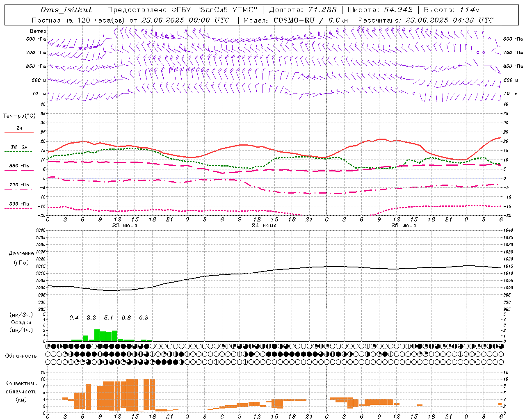Viewport: 525px width, 420px height.
Task: Click the longitude value "Долгота: 71.283"
Action: pyautogui.click(x=303, y=10)
